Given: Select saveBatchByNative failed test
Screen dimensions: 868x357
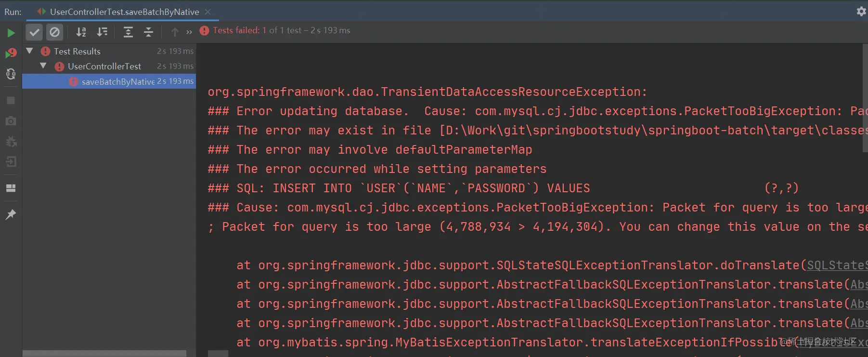Looking at the screenshot, I should pyautogui.click(x=109, y=81).
